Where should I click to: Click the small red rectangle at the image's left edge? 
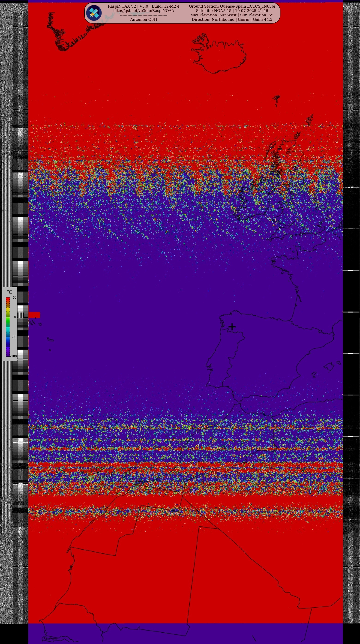[x=34, y=315]
